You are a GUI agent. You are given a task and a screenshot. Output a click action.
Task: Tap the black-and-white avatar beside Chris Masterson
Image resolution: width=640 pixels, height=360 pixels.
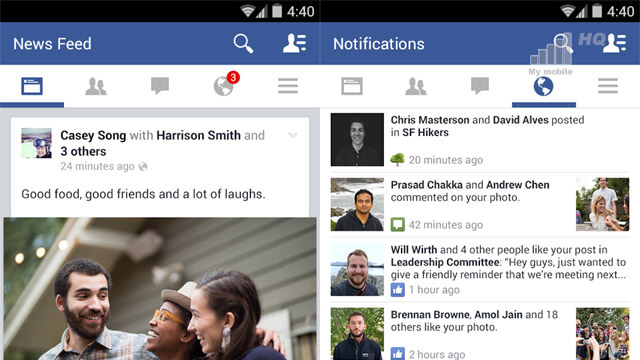[357, 140]
